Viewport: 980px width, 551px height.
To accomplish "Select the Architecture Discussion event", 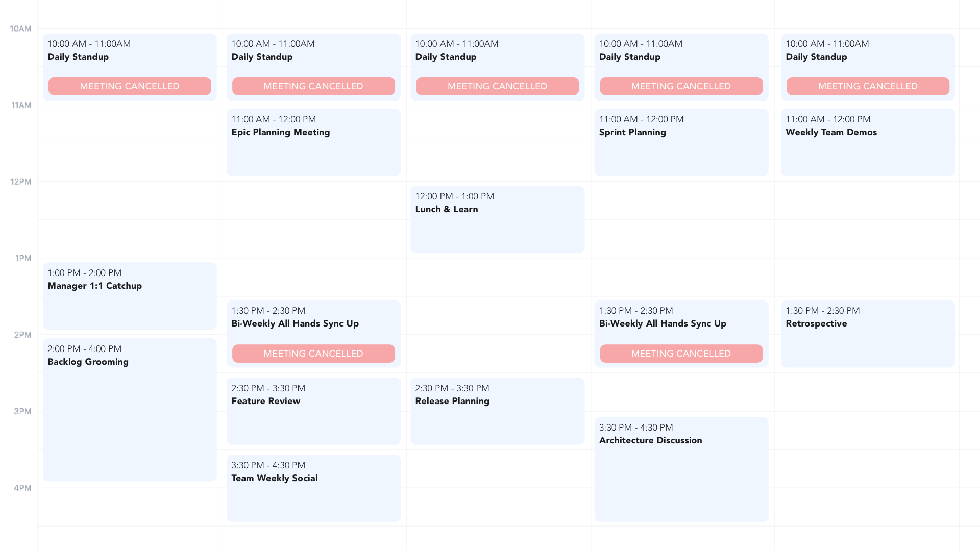I will (681, 468).
